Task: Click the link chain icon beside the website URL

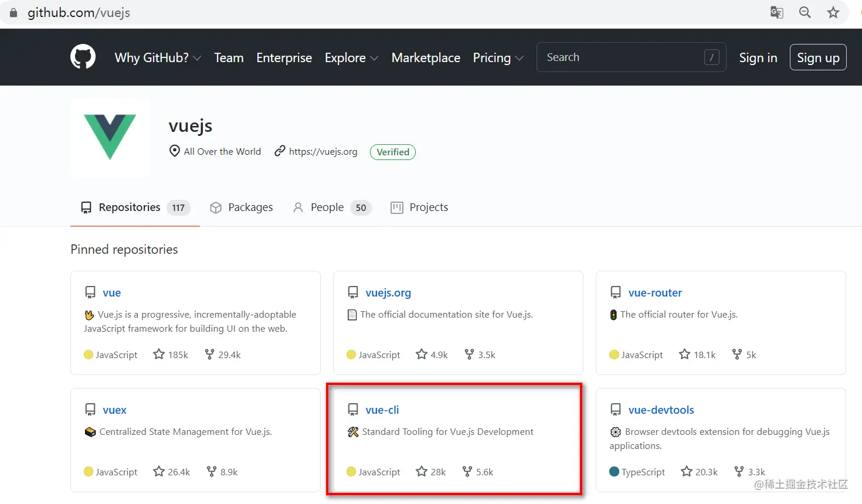Action: (x=280, y=151)
